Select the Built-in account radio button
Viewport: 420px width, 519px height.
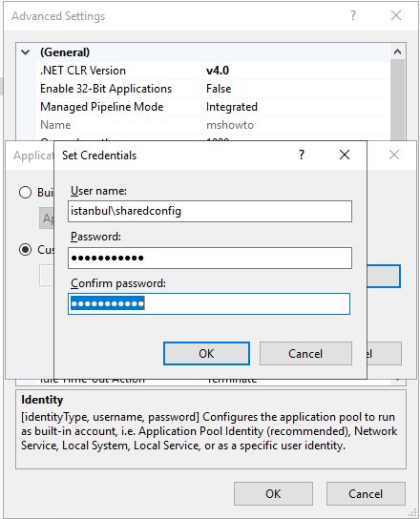(x=25, y=193)
